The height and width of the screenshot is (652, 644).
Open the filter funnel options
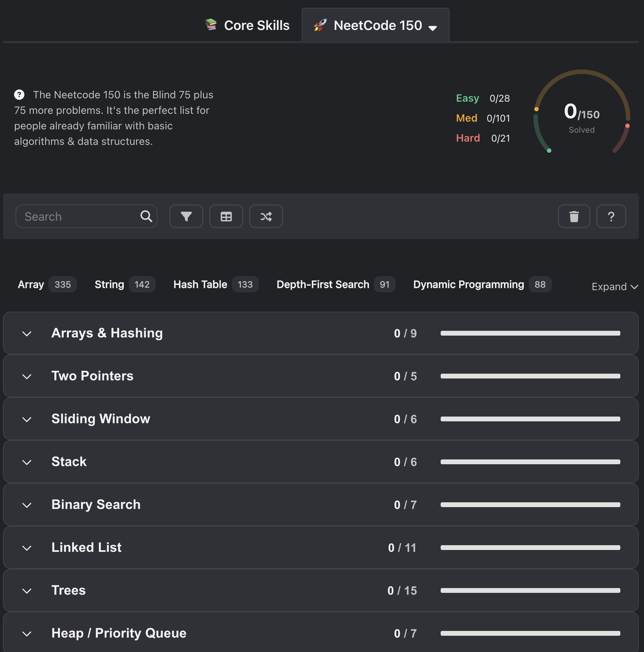coord(186,216)
